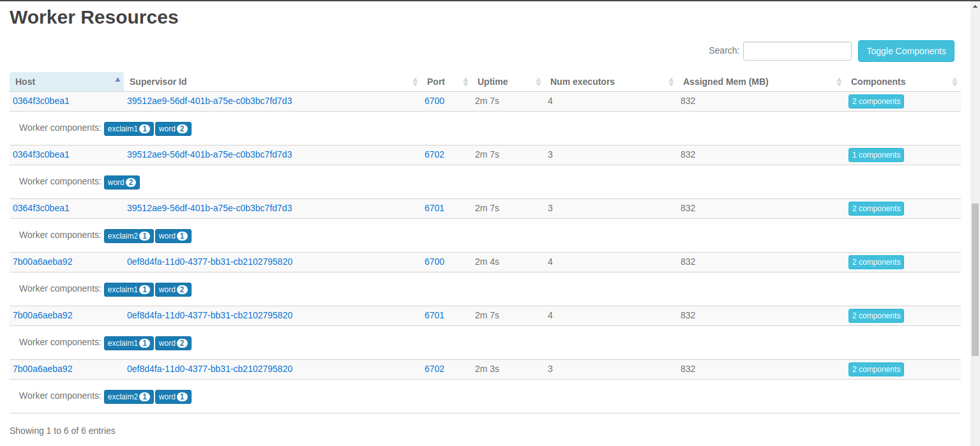The width and height of the screenshot is (980, 446).
Task: Click Assigned Mem column sort icon
Action: click(x=839, y=82)
